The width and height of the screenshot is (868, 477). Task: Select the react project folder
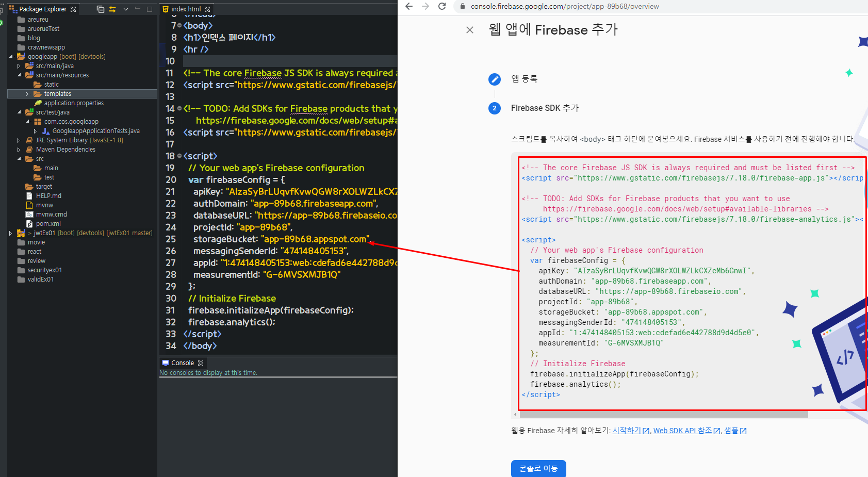(x=34, y=252)
